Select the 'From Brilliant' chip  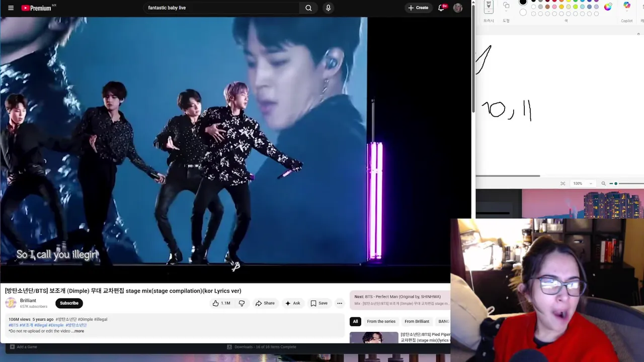pyautogui.click(x=417, y=321)
